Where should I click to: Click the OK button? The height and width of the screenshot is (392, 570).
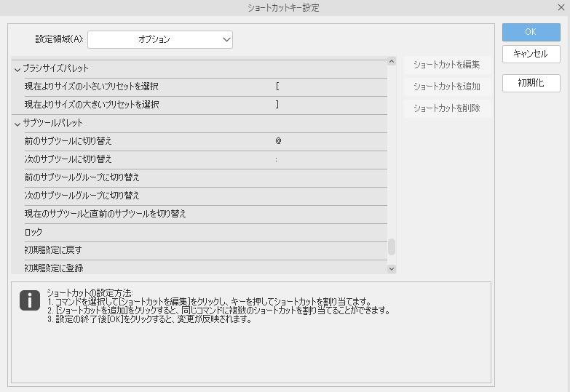click(x=531, y=32)
